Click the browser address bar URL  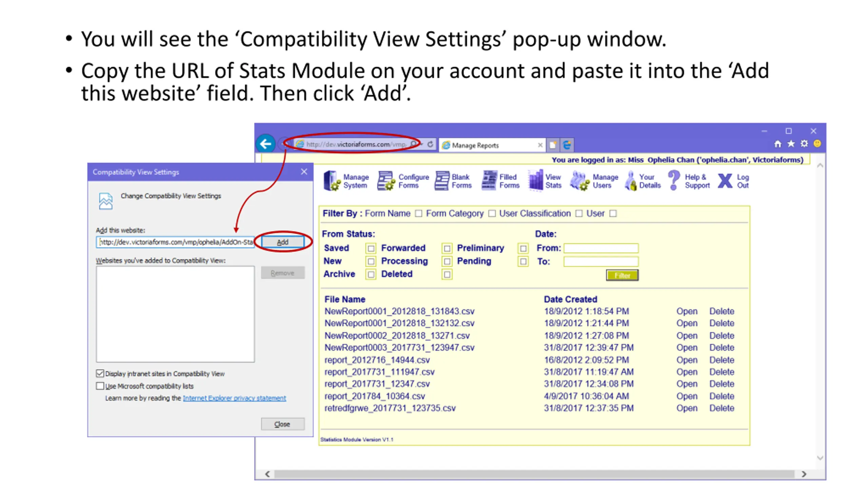(356, 144)
